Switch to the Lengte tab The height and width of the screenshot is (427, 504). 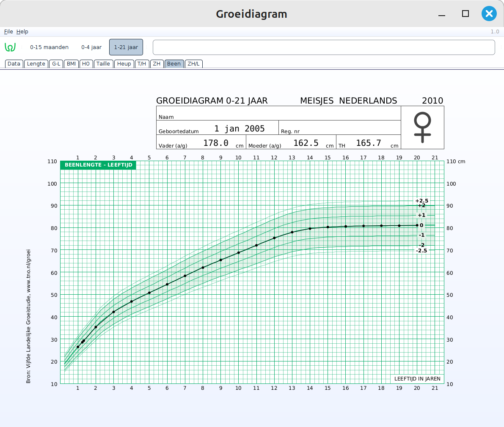[x=36, y=64]
